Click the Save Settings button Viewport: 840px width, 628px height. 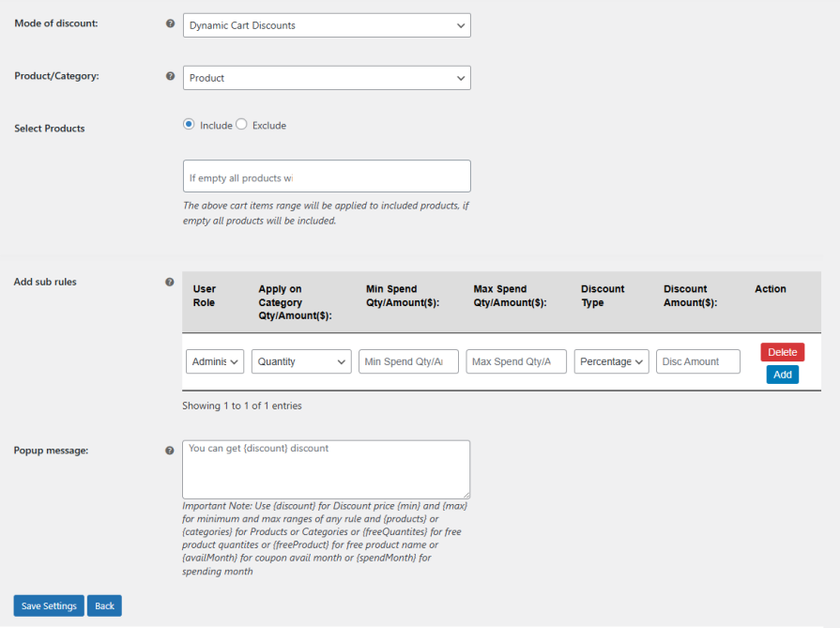48,605
